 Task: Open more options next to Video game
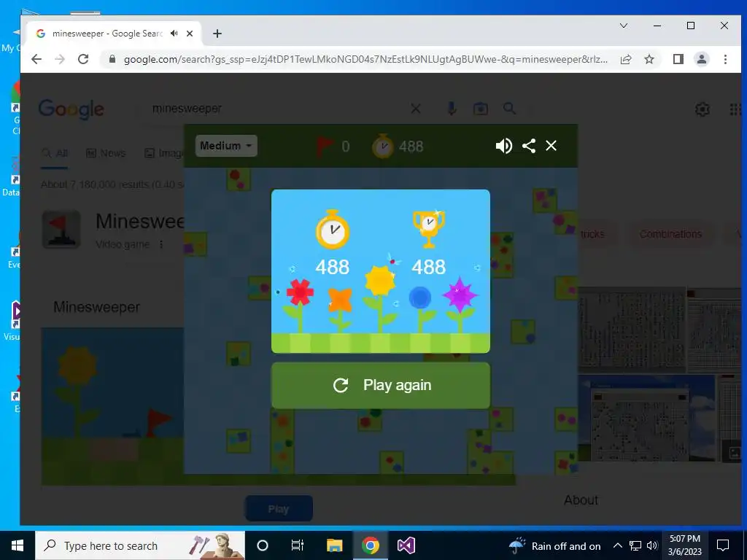tap(161, 244)
